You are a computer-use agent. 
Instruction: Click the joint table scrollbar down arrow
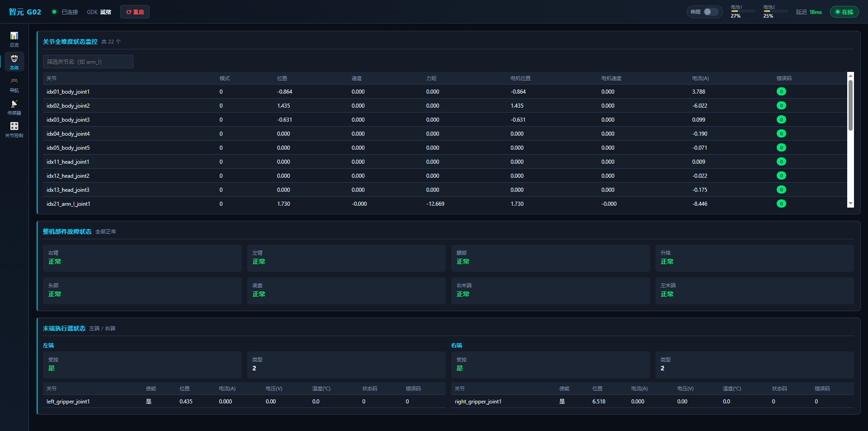(x=850, y=204)
